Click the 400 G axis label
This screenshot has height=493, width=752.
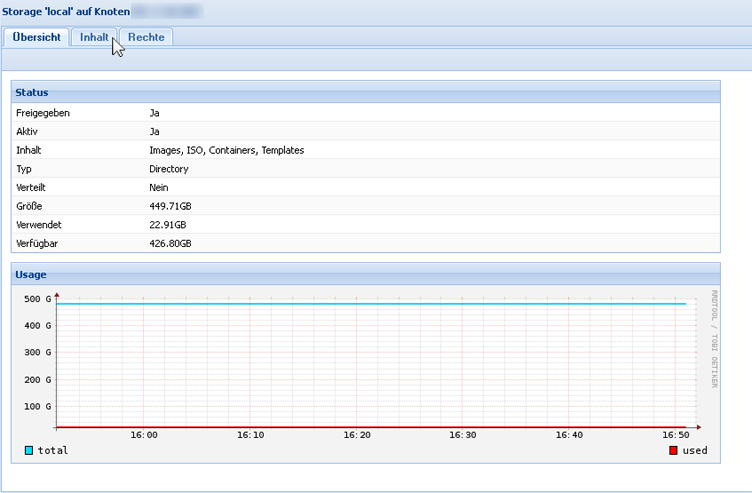coord(37,326)
